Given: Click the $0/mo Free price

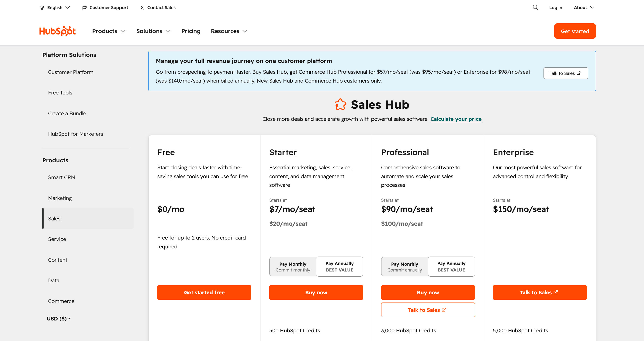Looking at the screenshot, I should click(171, 209).
